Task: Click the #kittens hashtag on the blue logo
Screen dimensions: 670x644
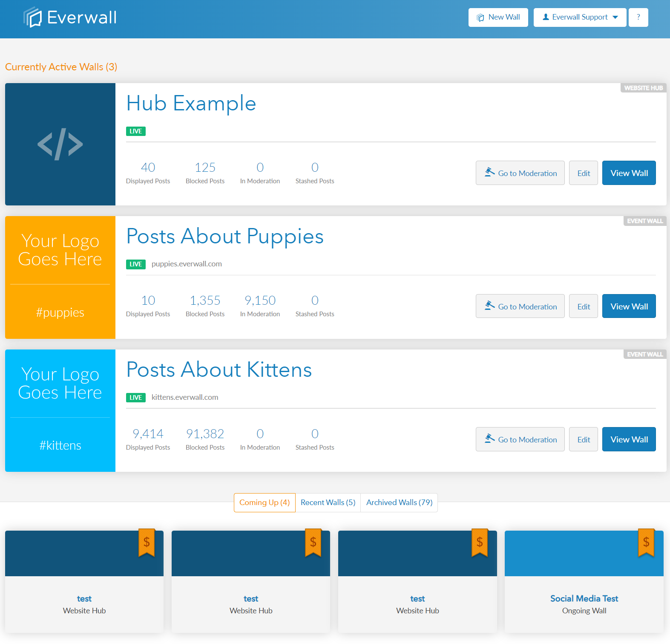Action: tap(60, 445)
